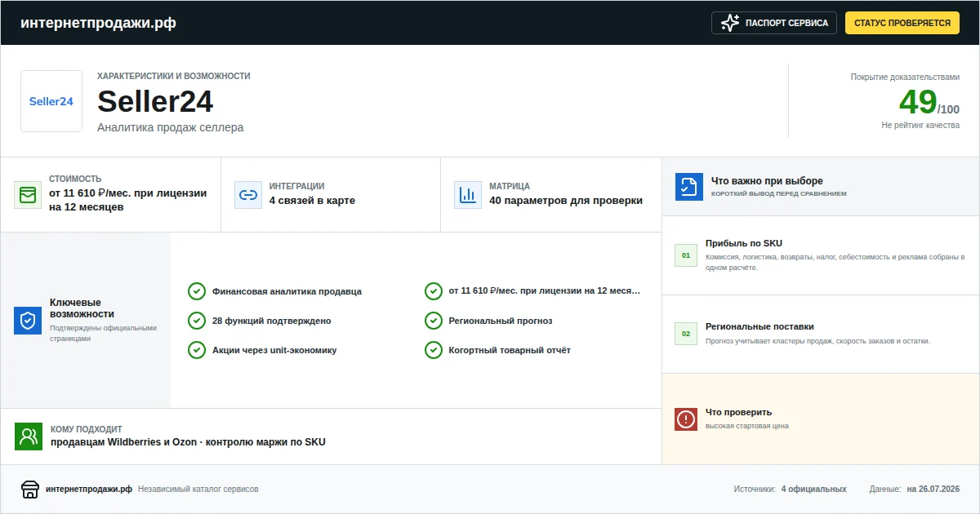Click the 40 параметров для проверки text

pyautogui.click(x=566, y=201)
